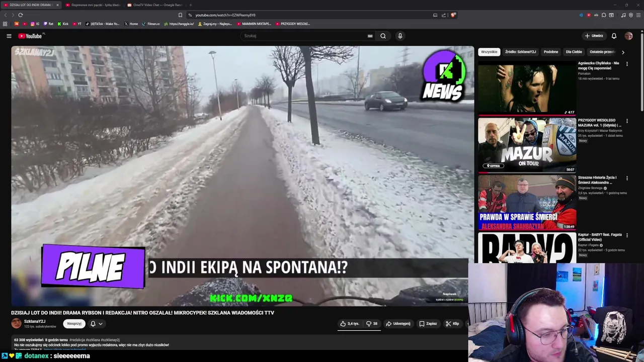Save the video with Zapisz
This screenshot has width=644, height=362.
coord(428,324)
